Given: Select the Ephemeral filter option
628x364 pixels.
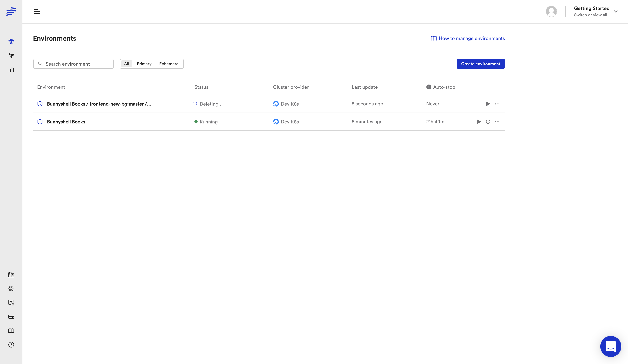Looking at the screenshot, I should tap(169, 64).
